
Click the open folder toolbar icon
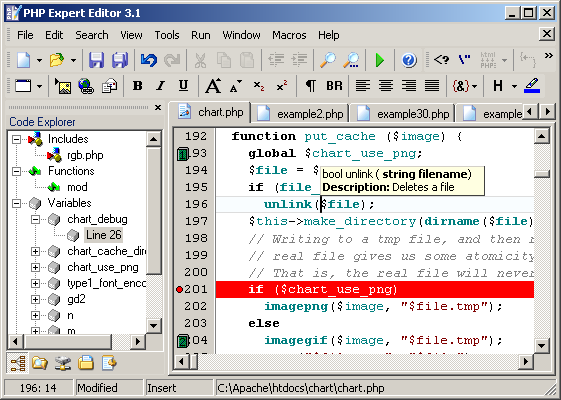point(57,60)
